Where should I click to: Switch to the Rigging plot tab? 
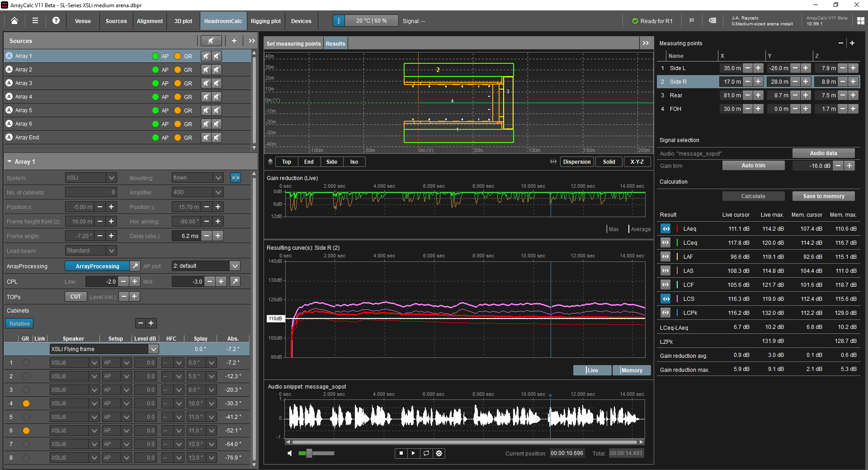pos(266,21)
